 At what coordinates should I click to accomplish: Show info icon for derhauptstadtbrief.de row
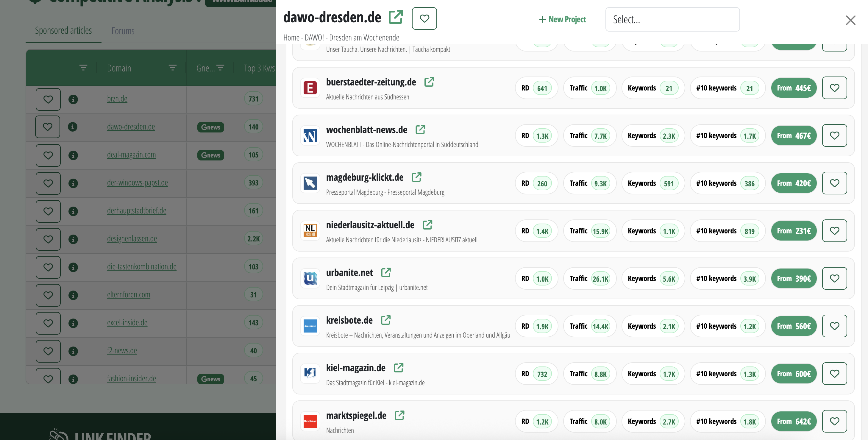click(x=73, y=211)
